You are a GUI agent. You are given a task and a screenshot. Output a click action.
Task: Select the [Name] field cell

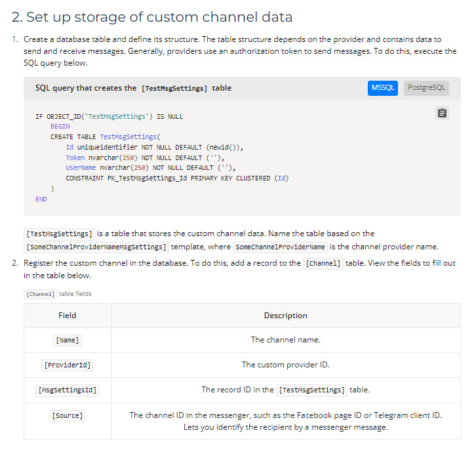[68, 340]
